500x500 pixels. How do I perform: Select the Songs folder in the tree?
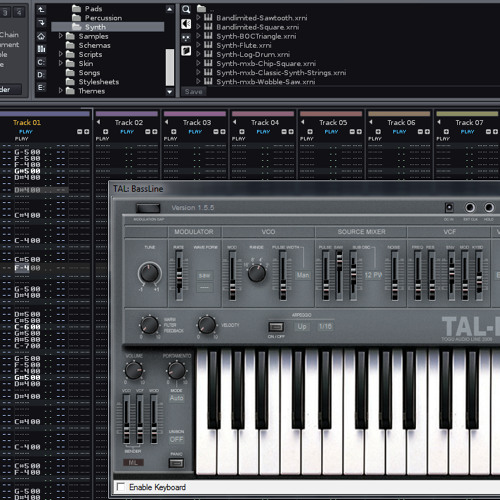pyautogui.click(x=83, y=72)
